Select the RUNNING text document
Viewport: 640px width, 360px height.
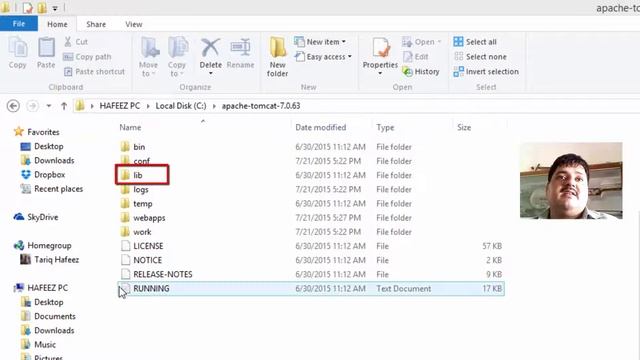[311, 289]
